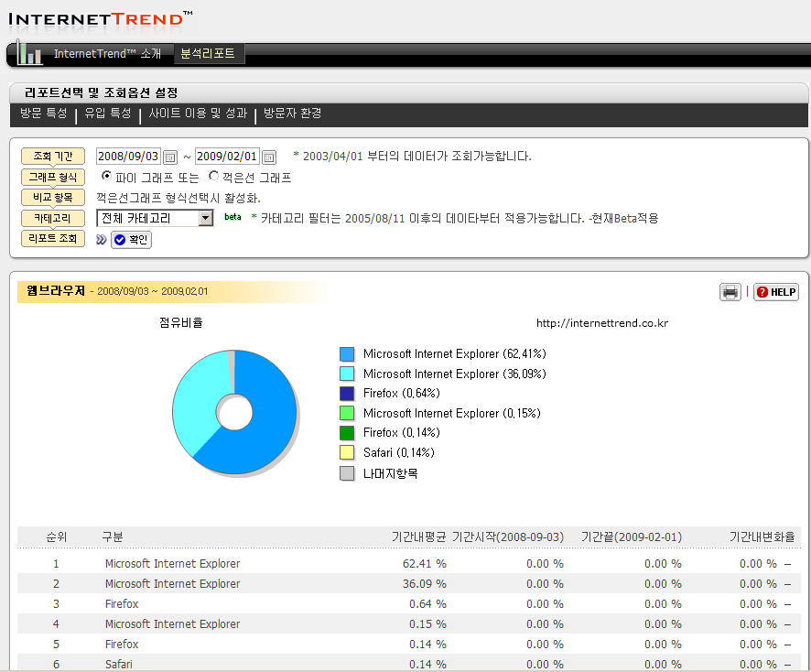Click the dark green swatch for Firefox 0.14%

click(x=347, y=433)
